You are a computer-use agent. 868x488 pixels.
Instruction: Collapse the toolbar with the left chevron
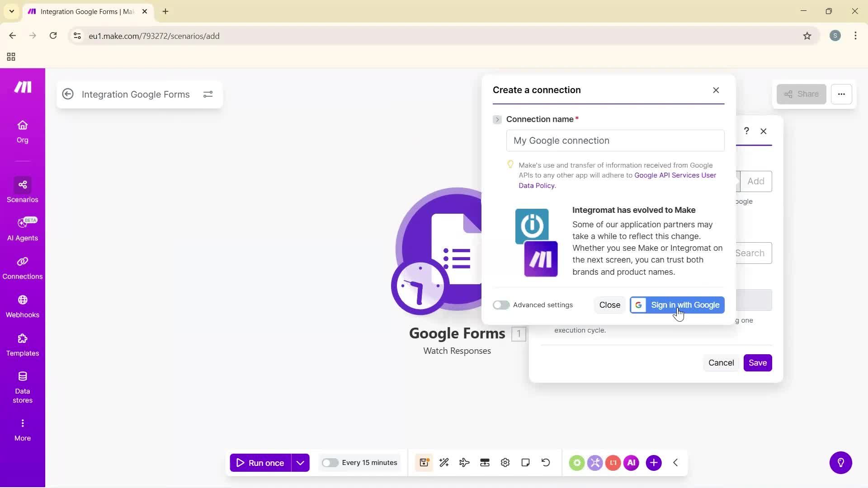click(x=675, y=463)
